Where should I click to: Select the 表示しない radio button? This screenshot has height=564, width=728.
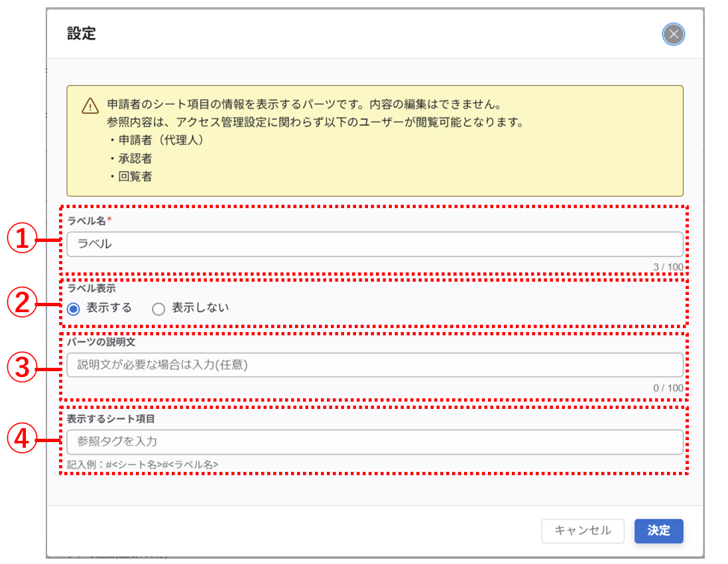click(159, 308)
